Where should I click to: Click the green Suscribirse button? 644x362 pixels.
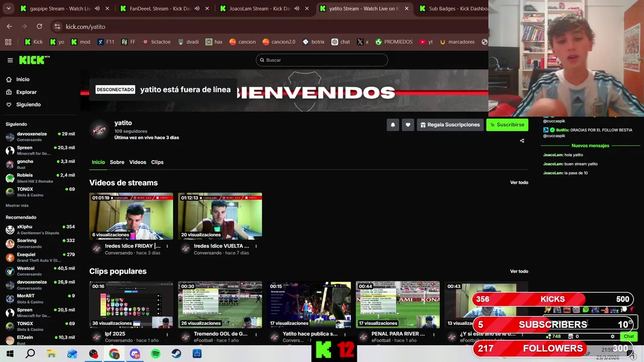(507, 125)
